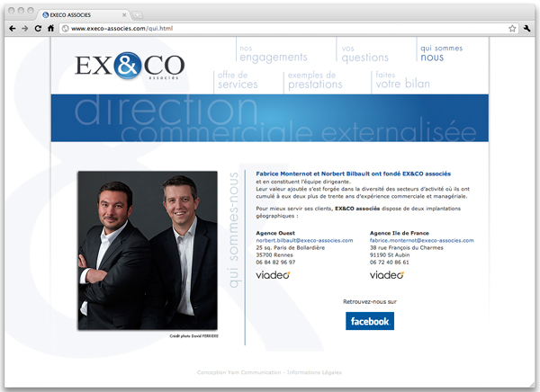Viewport: 540px width, 392px height.
Task: Open the 'exemples de prestations' menu item
Action: [315, 80]
